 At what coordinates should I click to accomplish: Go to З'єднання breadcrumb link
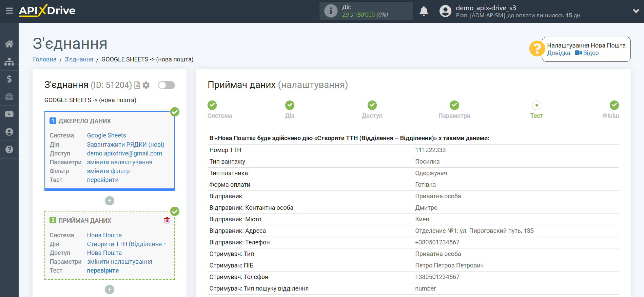coord(79,59)
